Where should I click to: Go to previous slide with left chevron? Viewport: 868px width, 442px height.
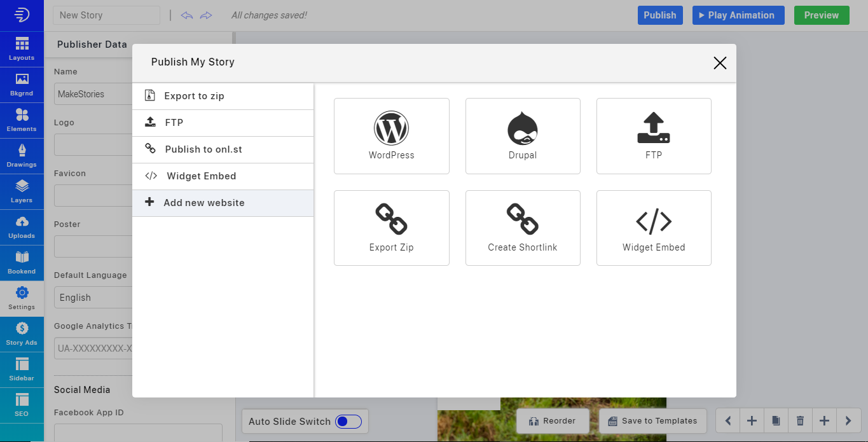(728, 421)
